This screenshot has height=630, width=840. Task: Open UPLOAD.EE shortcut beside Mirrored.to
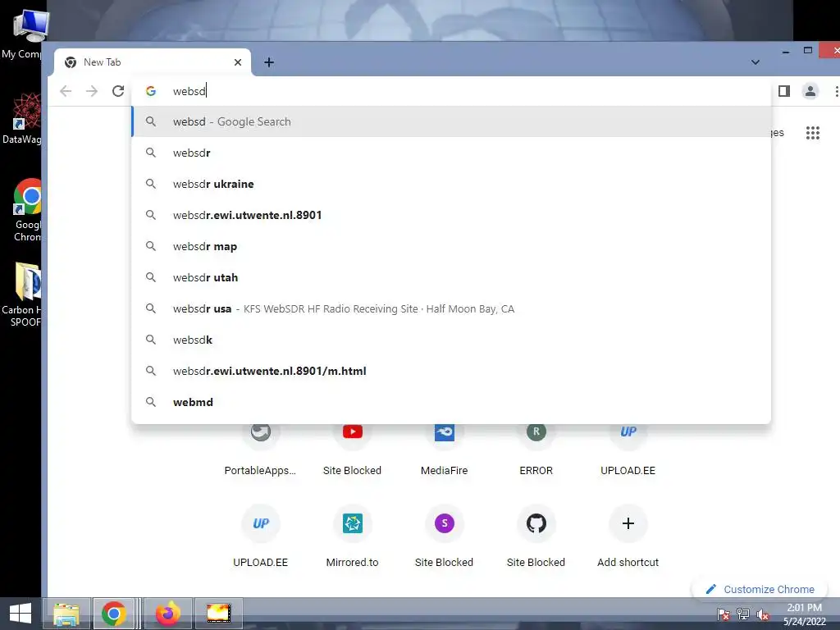click(x=260, y=536)
